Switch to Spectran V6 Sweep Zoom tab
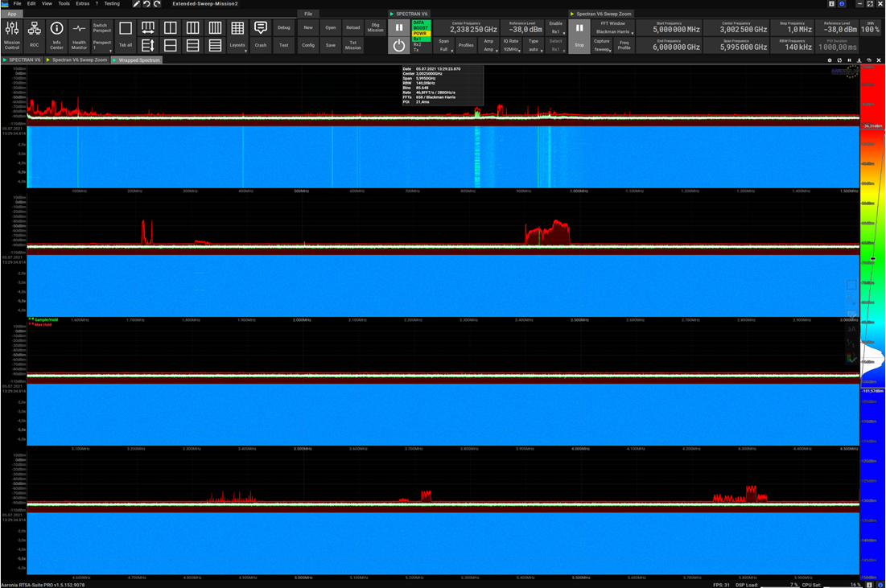The image size is (886, 588). coord(76,60)
